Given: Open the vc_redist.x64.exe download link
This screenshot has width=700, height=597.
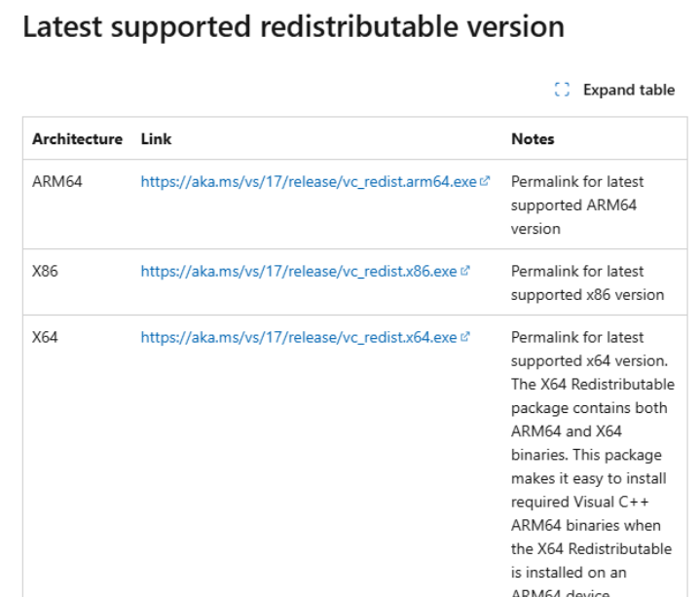Looking at the screenshot, I should [299, 338].
